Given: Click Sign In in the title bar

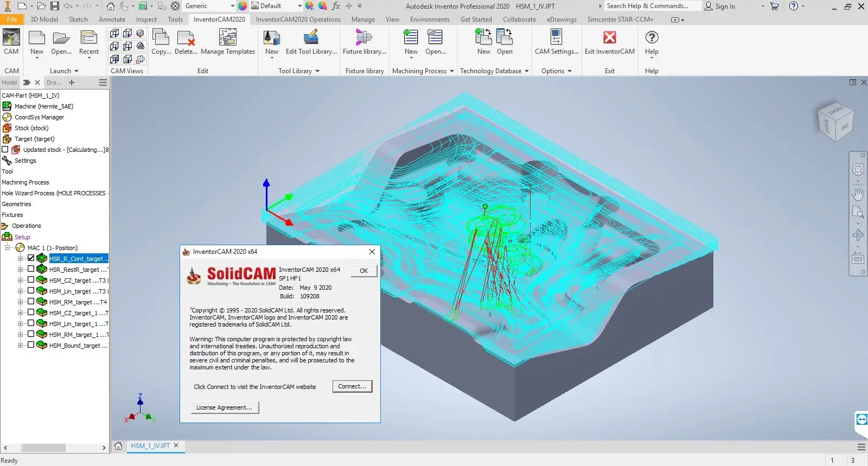Looking at the screenshot, I should point(720,6).
